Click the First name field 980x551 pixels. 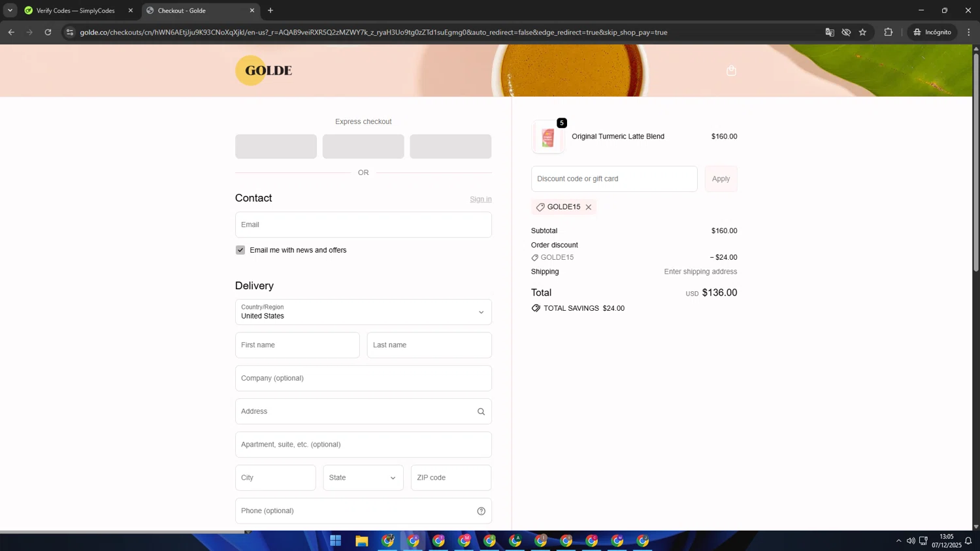point(297,345)
